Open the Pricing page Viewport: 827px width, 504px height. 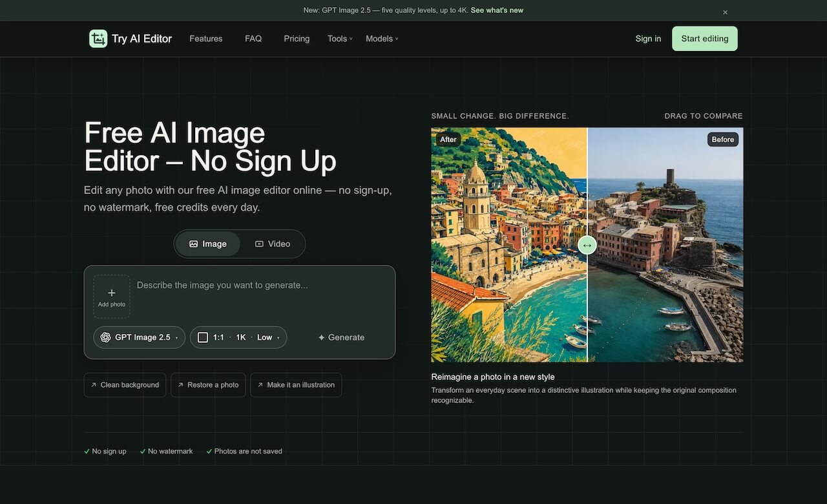click(297, 39)
